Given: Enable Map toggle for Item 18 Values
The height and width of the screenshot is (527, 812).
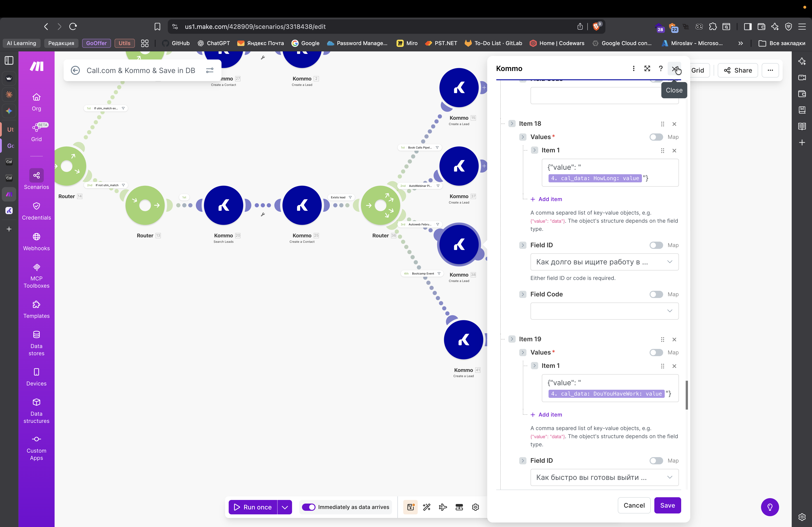Looking at the screenshot, I should pos(656,137).
